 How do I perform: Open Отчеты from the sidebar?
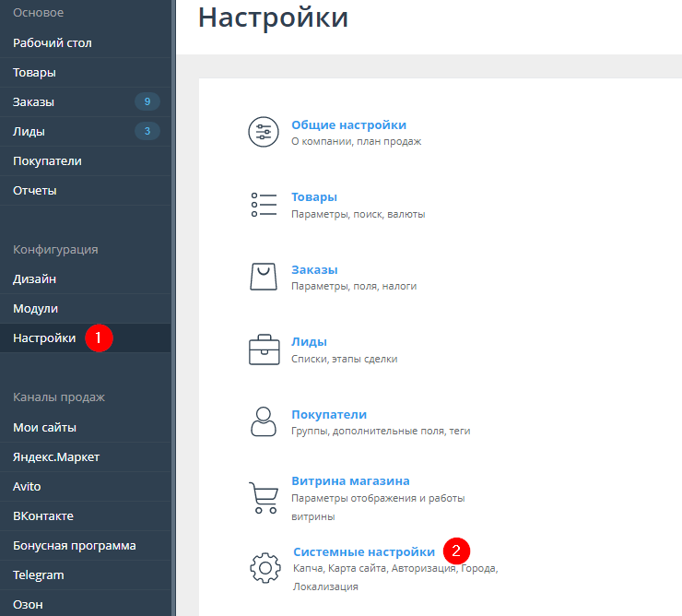click(x=35, y=190)
